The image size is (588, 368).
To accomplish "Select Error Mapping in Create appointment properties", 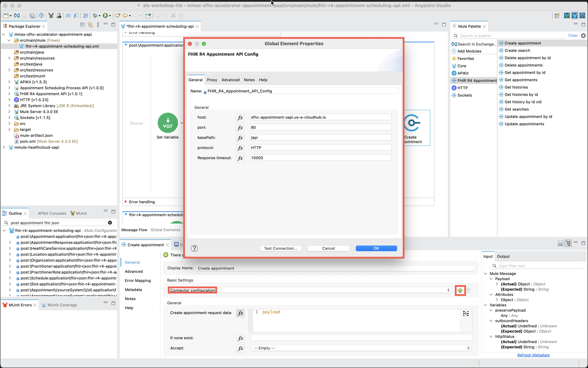I will pyautogui.click(x=138, y=281).
